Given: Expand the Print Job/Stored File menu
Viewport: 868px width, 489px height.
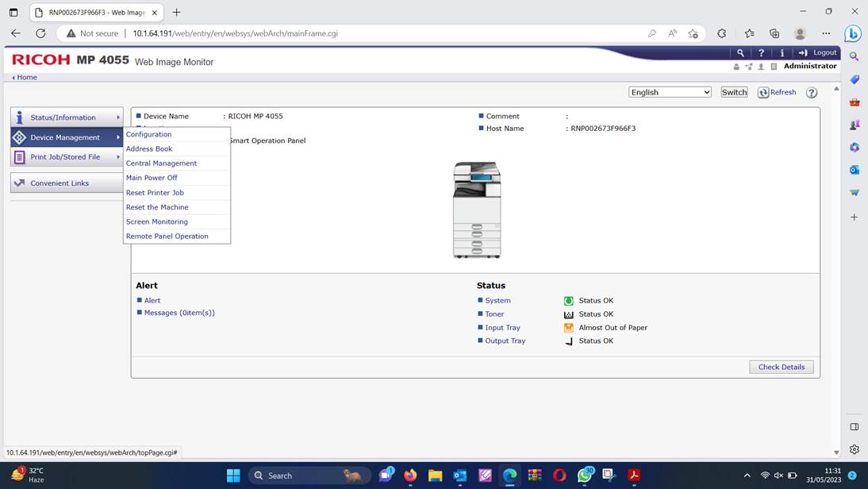Looking at the screenshot, I should pyautogui.click(x=67, y=156).
